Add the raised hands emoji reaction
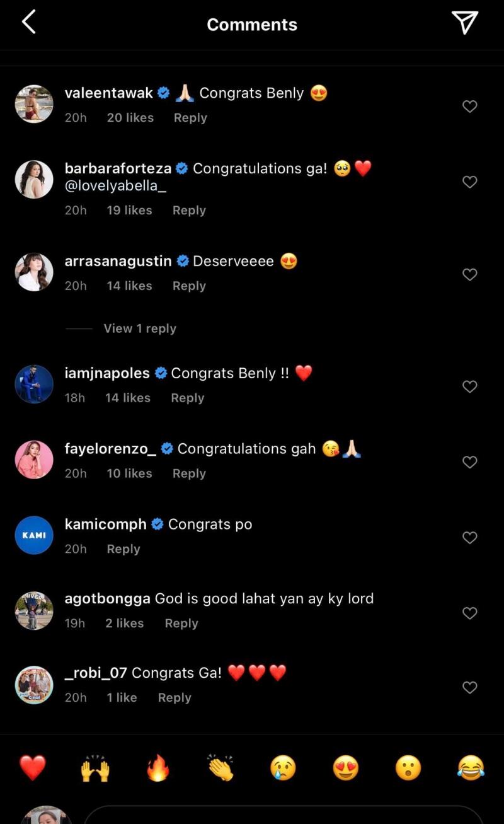The image size is (504, 824). [95, 769]
